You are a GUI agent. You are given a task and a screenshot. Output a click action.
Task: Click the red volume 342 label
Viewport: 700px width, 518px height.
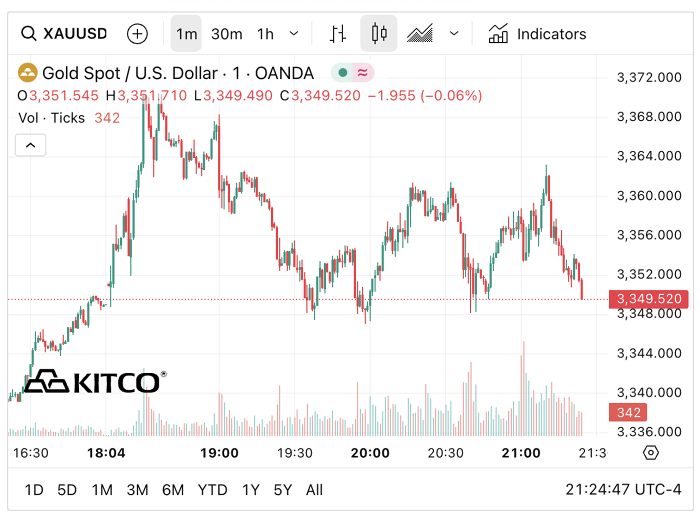coord(628,412)
